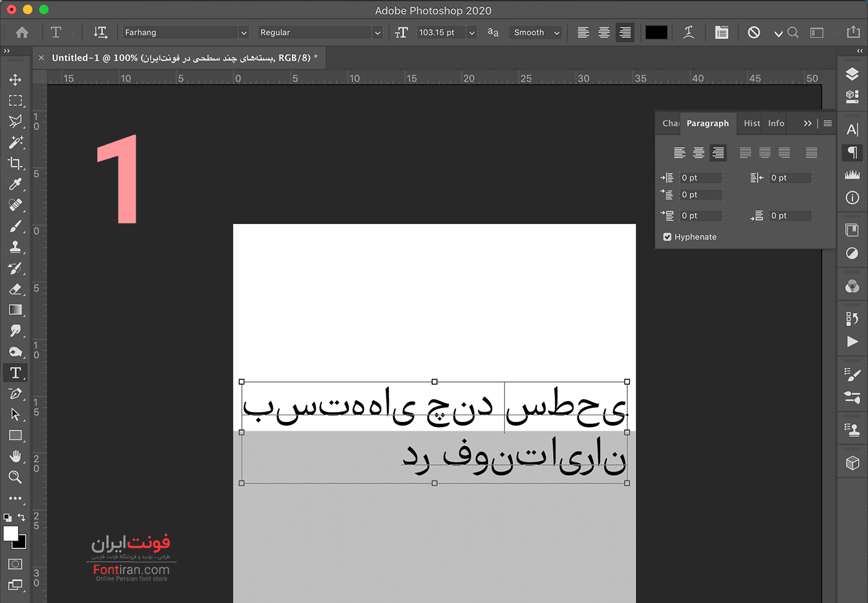Select the Move tool
This screenshot has width=868, height=603.
15,79
